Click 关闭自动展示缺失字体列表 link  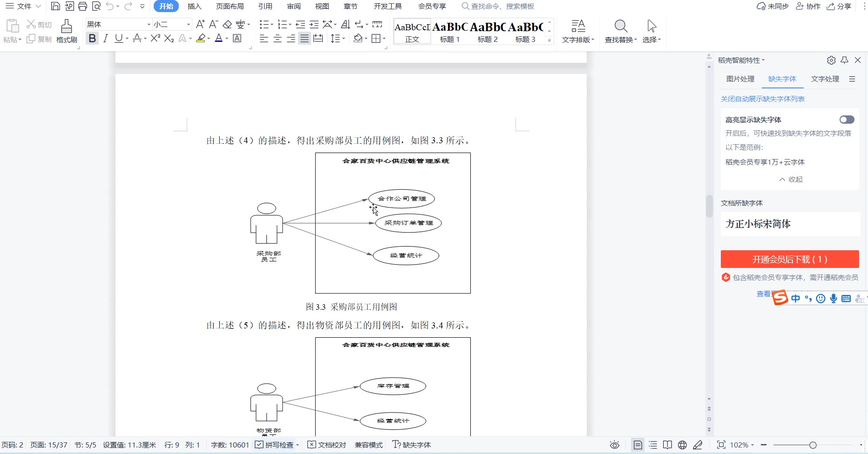763,99
